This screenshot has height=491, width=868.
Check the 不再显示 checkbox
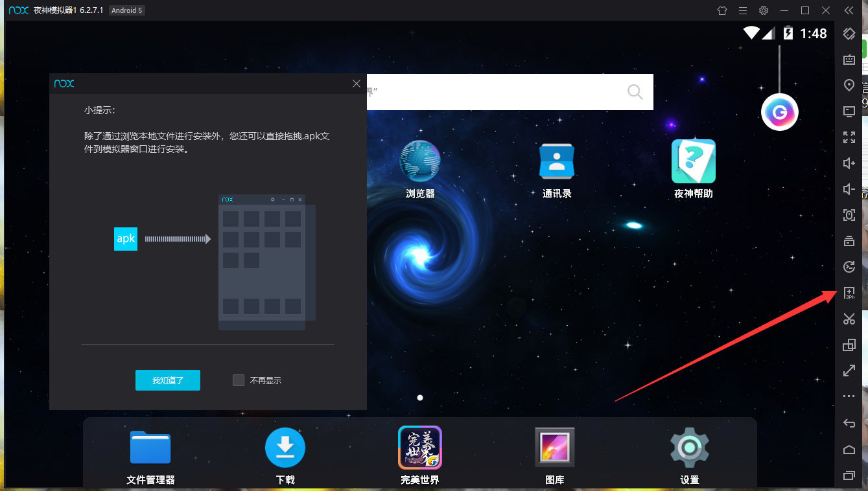coord(239,380)
